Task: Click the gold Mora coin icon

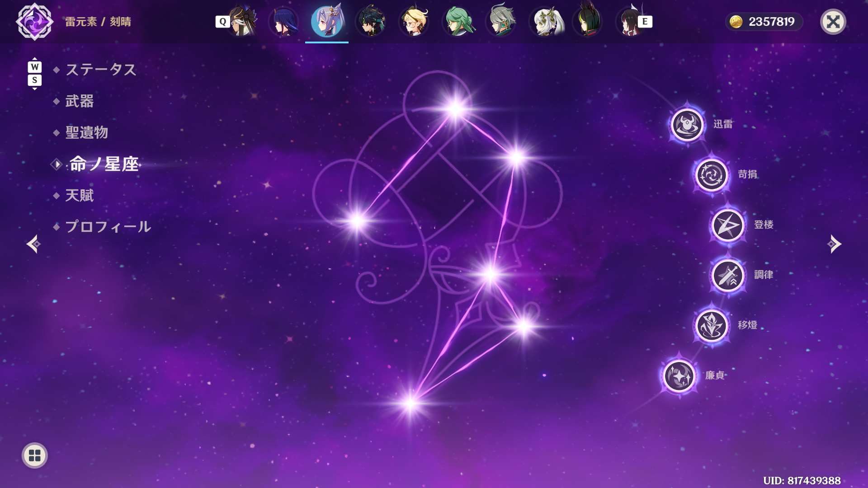Action: point(736,22)
